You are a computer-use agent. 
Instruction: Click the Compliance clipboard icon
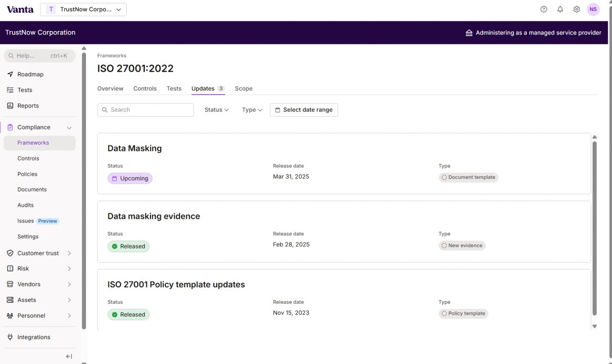pyautogui.click(x=10, y=127)
